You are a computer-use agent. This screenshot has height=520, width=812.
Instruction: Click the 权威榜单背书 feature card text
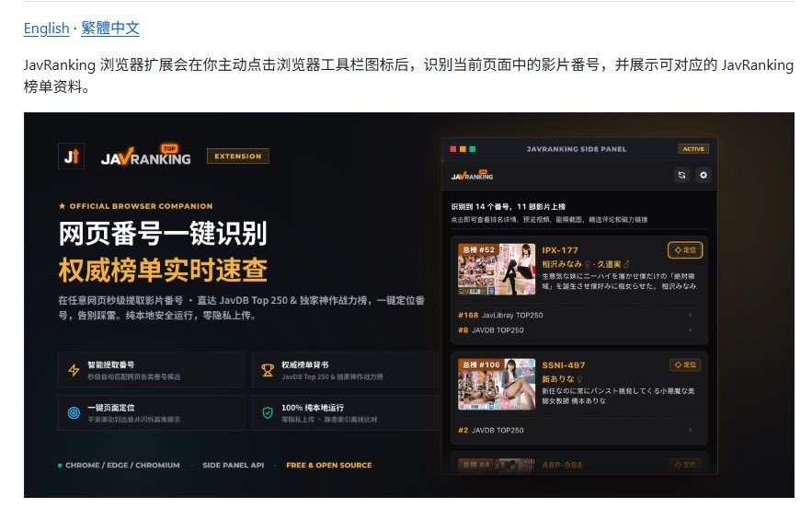(x=305, y=364)
